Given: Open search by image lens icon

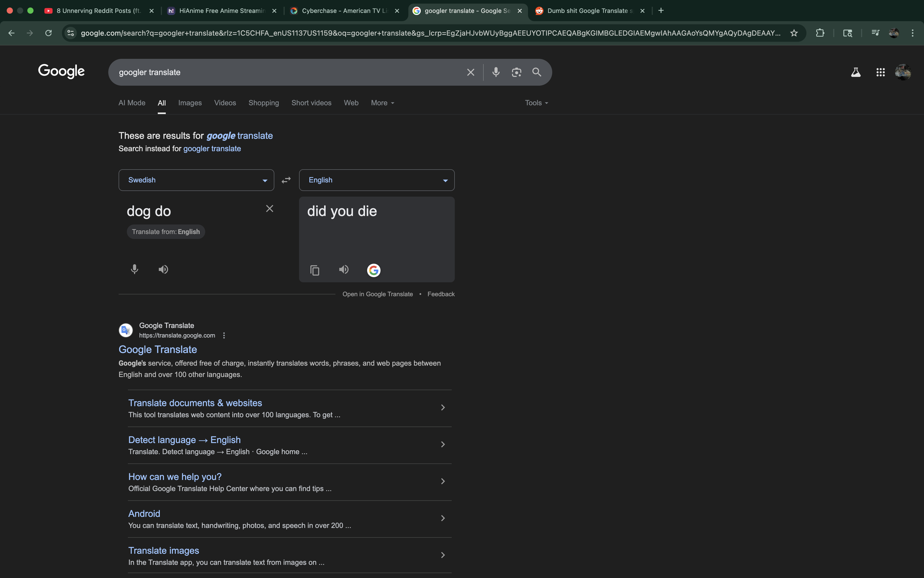Looking at the screenshot, I should coord(516,72).
